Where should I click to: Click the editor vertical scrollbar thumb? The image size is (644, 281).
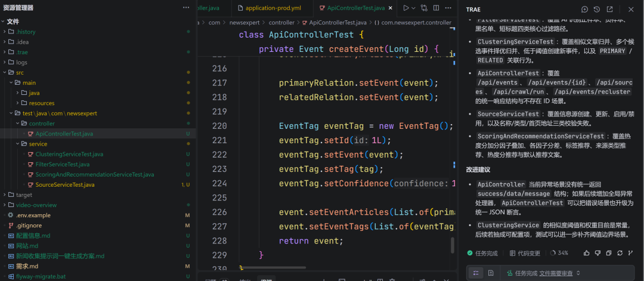pos(453,245)
